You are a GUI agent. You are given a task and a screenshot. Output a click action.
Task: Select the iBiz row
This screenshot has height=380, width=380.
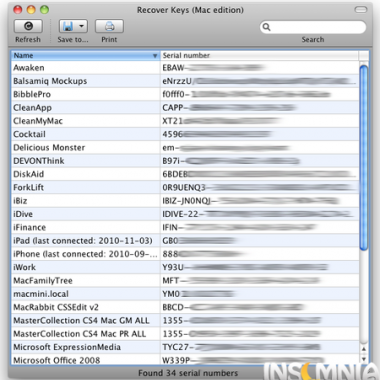point(185,201)
